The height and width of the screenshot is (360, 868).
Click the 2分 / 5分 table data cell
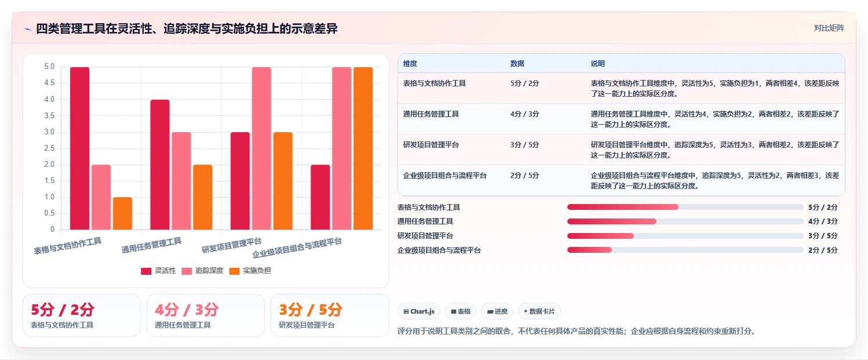pos(525,175)
